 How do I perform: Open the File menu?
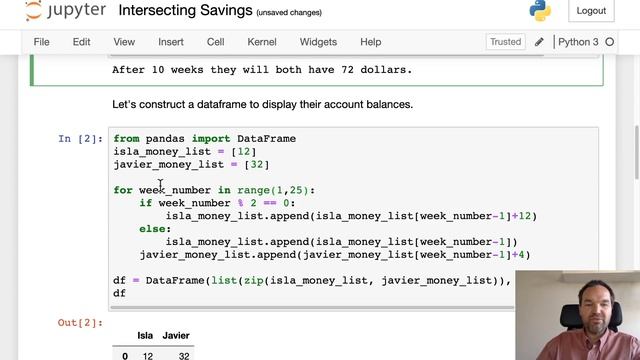tap(42, 42)
